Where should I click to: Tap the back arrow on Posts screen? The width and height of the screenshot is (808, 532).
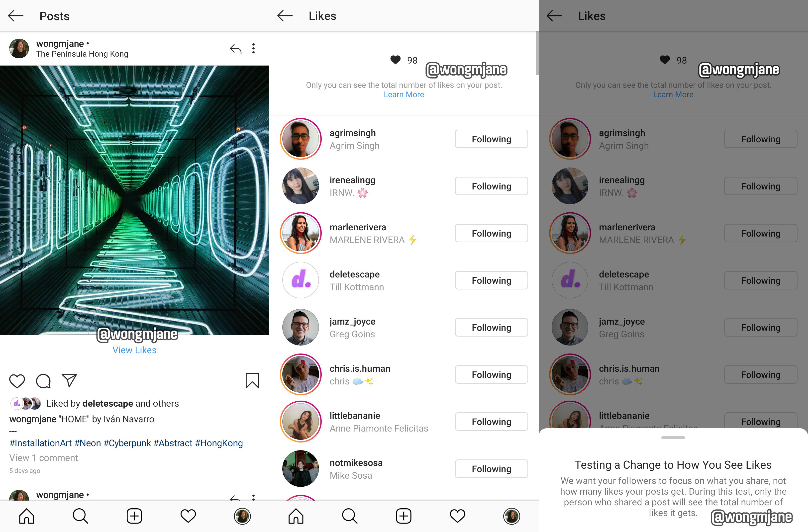16,15
